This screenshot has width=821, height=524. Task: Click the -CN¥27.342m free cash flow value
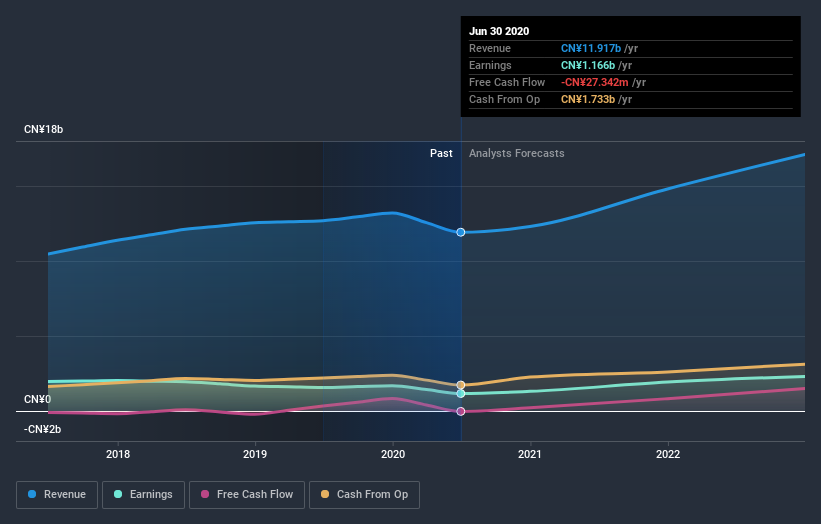tap(595, 82)
